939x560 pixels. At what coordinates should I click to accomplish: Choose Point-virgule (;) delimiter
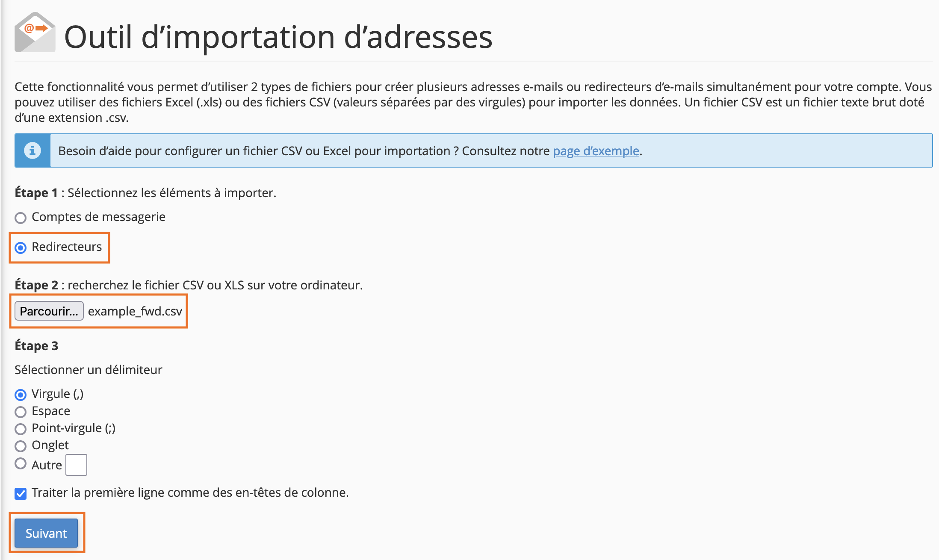point(21,429)
